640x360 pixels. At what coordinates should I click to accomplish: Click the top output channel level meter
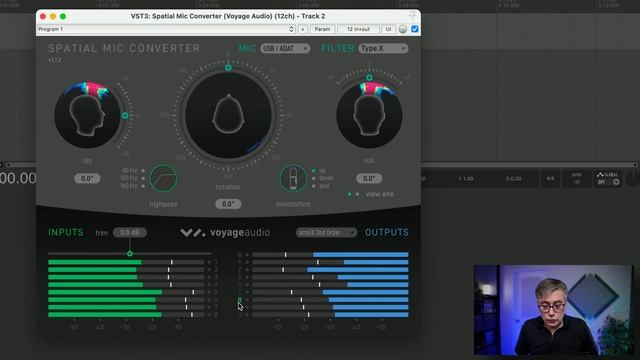coord(330,255)
